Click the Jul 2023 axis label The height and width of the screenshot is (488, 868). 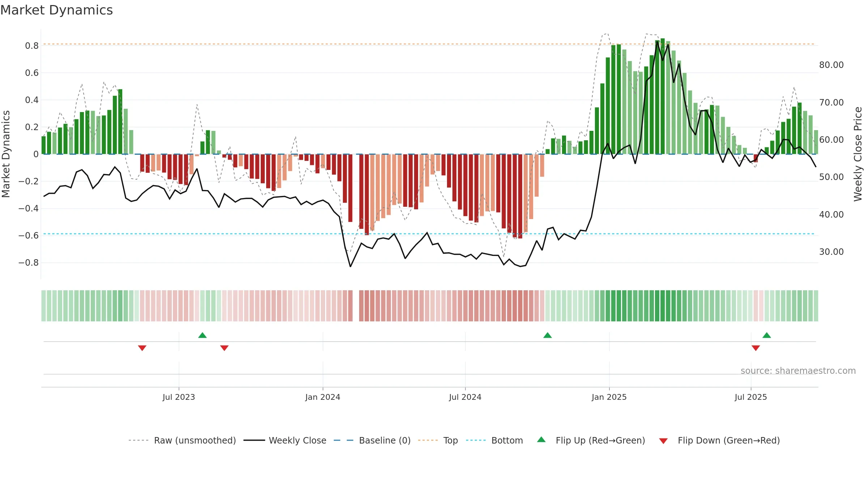click(x=179, y=397)
